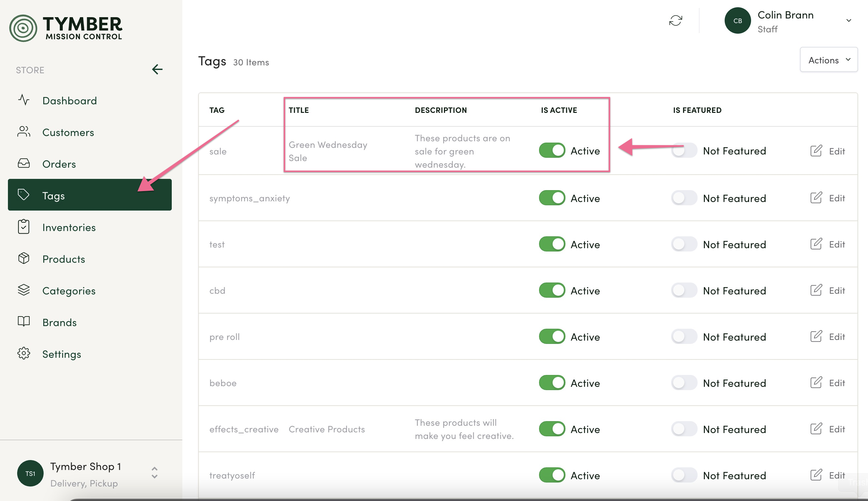Open Brands in the sidebar
This screenshot has width=868, height=501.
(x=90, y=322)
